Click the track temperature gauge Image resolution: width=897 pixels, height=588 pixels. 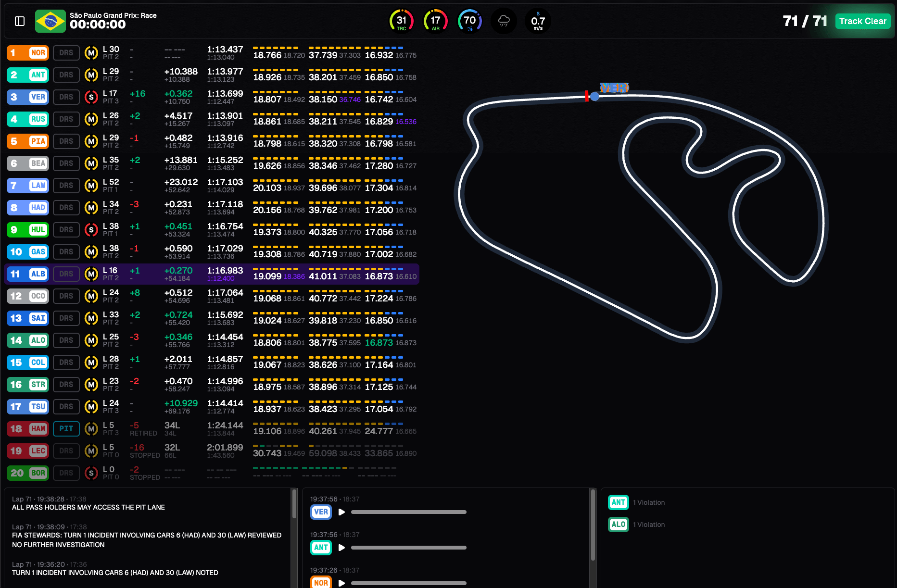click(x=401, y=21)
